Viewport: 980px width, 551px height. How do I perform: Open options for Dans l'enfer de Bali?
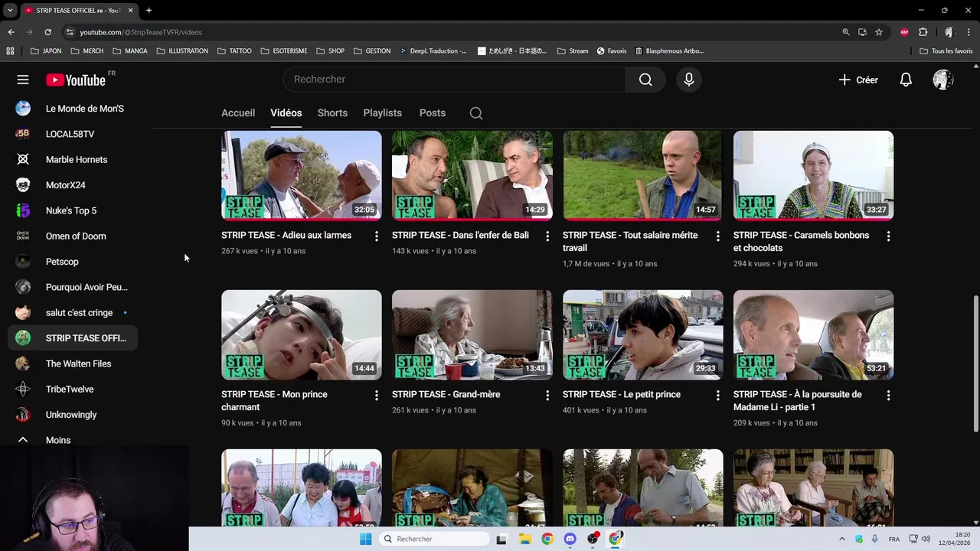point(547,236)
